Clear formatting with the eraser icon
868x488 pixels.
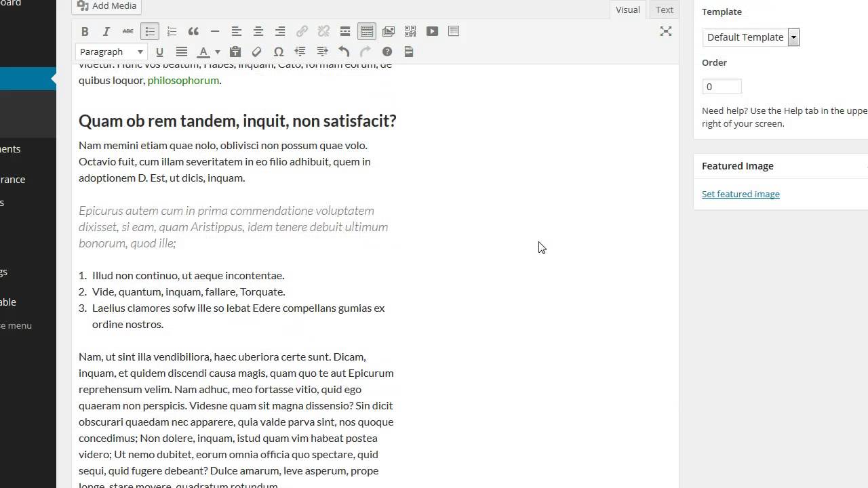coord(257,52)
